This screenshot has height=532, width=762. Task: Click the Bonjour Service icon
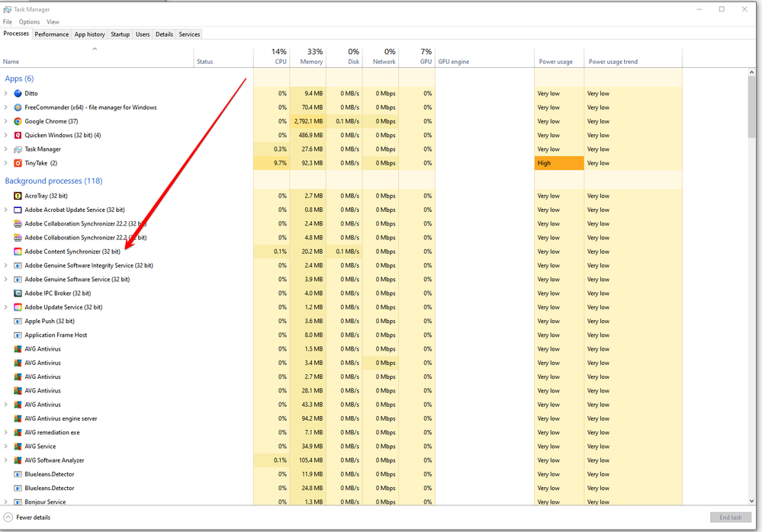click(x=18, y=502)
